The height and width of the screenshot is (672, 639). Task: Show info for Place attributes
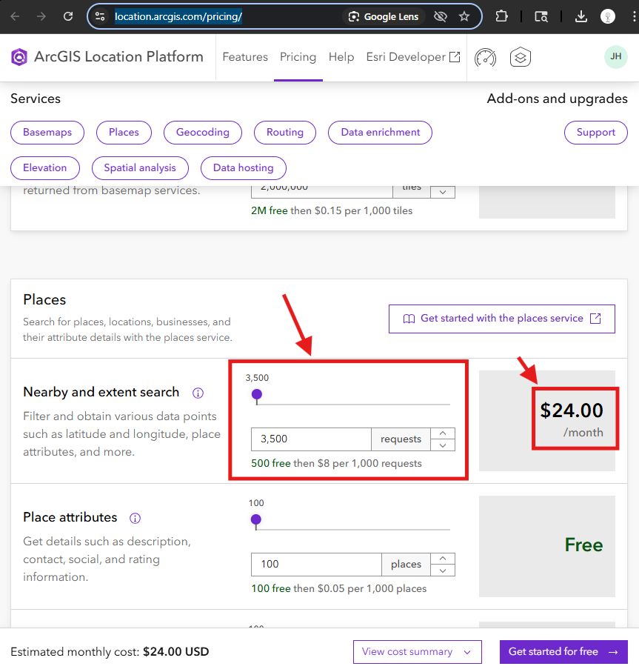tap(135, 518)
